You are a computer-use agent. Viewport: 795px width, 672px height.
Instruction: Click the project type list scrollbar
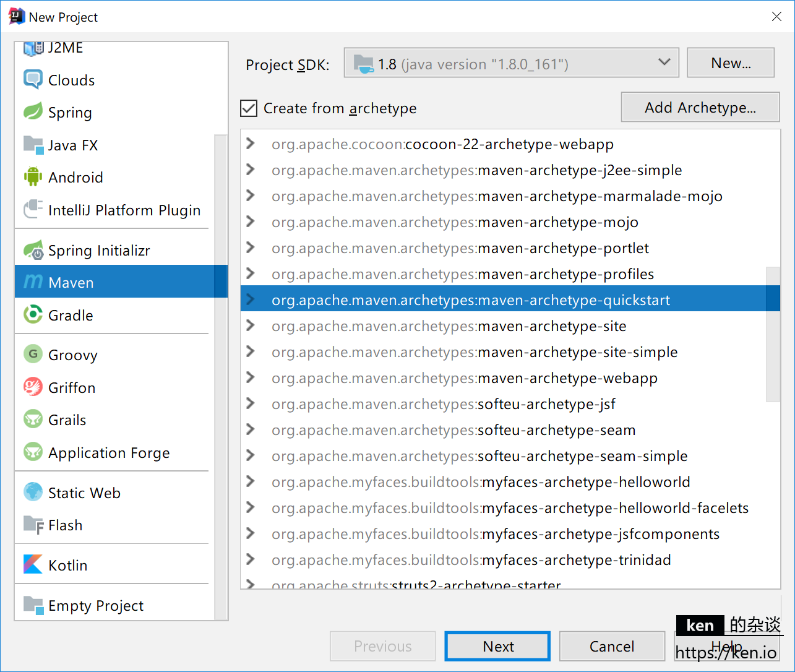coord(221,376)
